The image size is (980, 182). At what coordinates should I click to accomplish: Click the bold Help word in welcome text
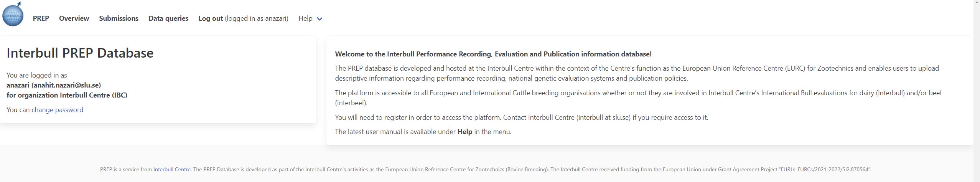point(464,132)
